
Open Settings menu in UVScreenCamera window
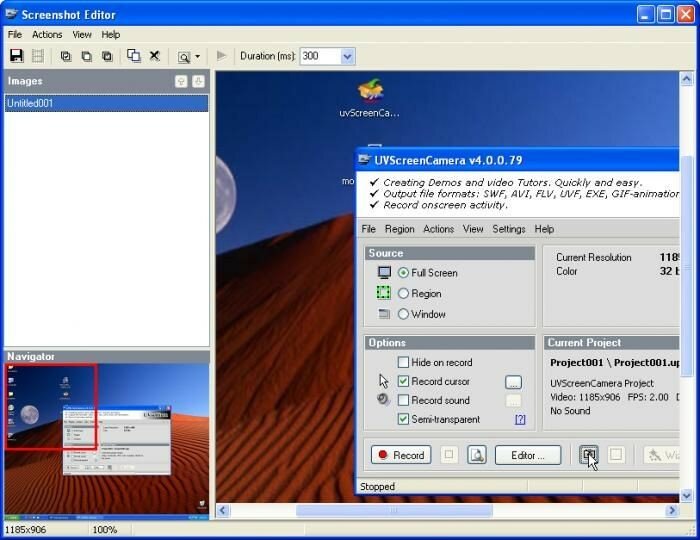click(508, 229)
